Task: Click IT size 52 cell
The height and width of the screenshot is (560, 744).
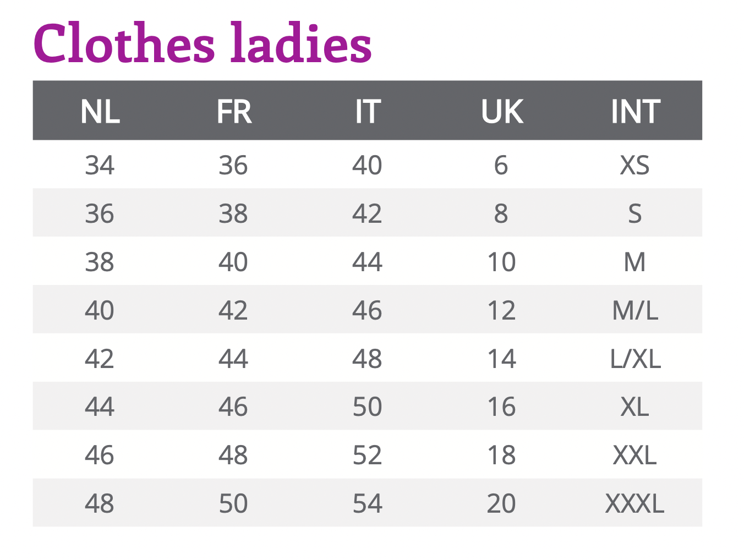Action: (x=368, y=455)
